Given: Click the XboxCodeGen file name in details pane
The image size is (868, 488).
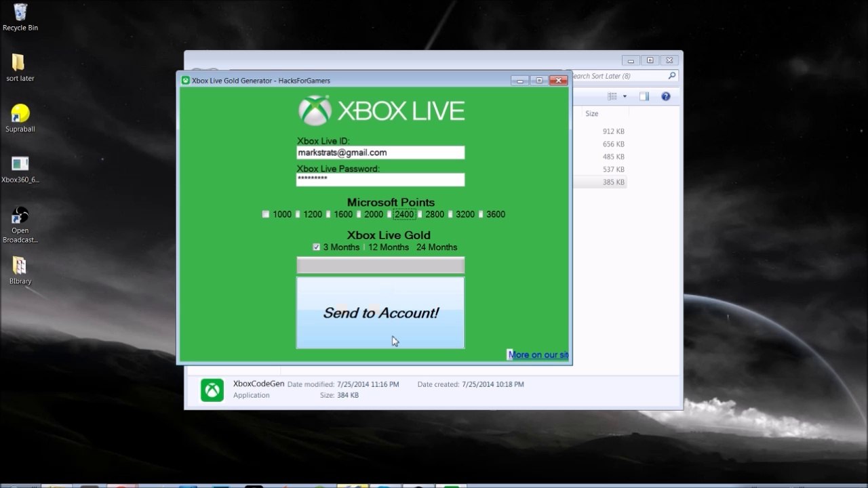Looking at the screenshot, I should [x=258, y=384].
